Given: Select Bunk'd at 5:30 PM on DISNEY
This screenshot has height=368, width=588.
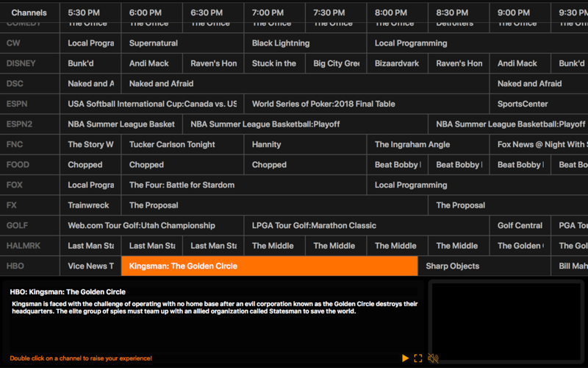Looking at the screenshot, I should 90,63.
